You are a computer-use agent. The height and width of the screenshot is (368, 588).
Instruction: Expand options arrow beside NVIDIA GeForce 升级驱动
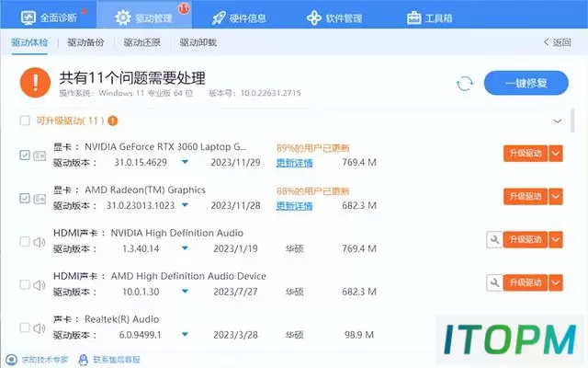[x=556, y=154]
